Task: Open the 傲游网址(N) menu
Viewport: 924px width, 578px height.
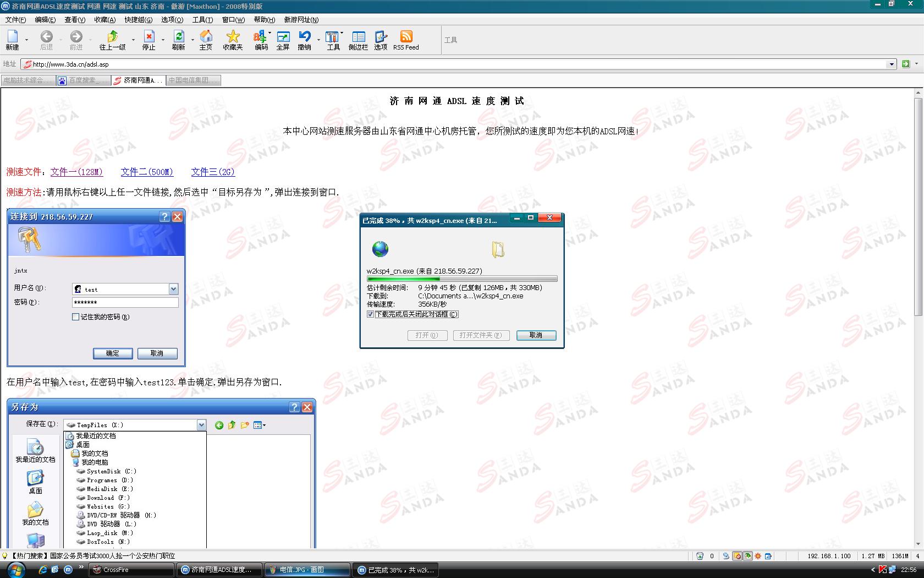Action: coord(301,20)
